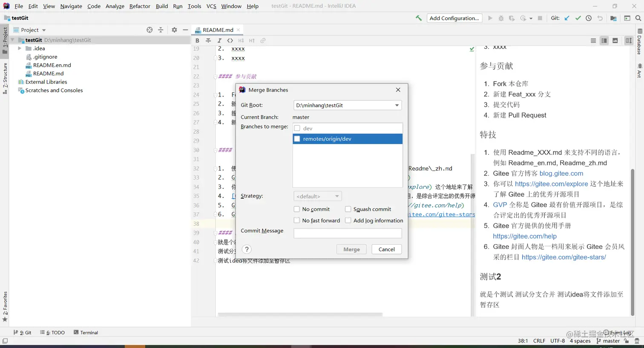Click the Git rollback arrow icon
This screenshot has width=644, height=348.
click(x=600, y=18)
